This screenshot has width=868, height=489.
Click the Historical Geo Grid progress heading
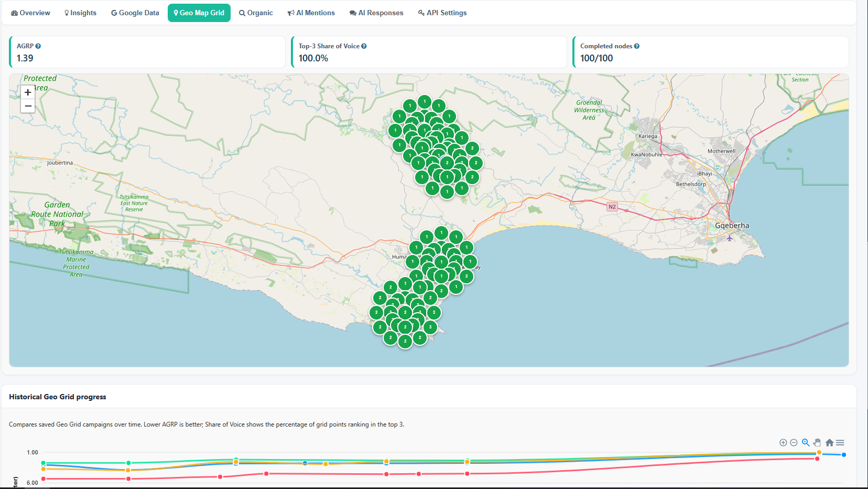[58, 397]
